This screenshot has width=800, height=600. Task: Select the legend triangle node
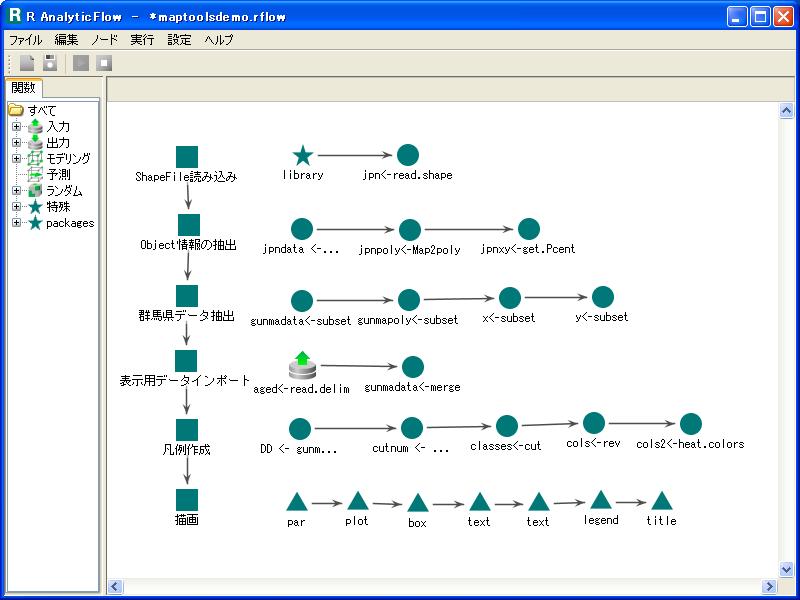tap(601, 500)
